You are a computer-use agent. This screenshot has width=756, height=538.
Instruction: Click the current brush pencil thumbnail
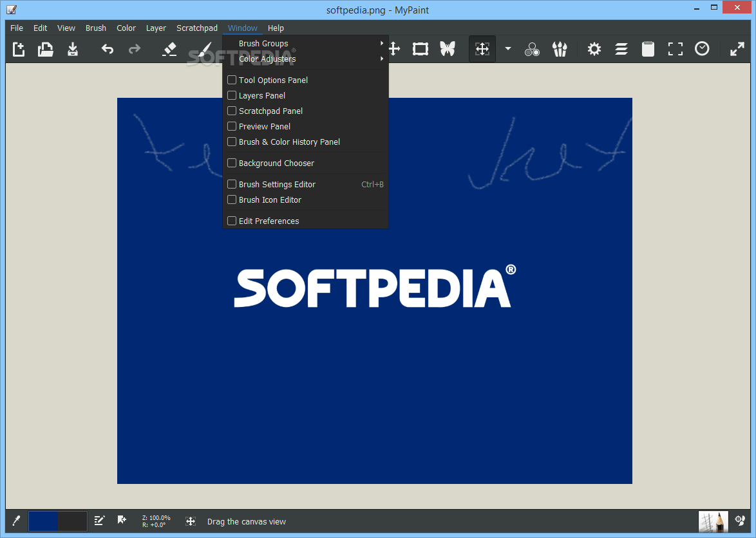click(x=713, y=521)
